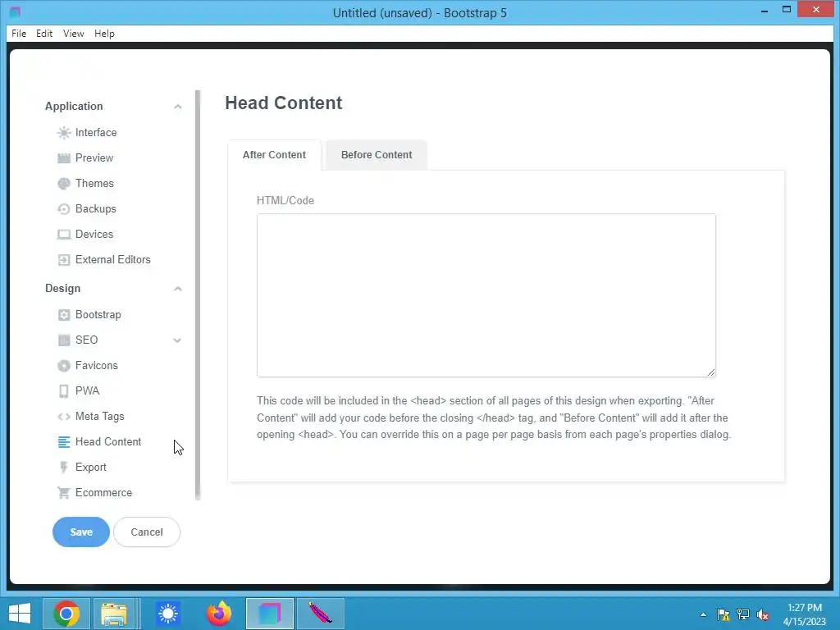
Task: Click the Bootstrap Studio taskbar icon
Action: tap(269, 614)
